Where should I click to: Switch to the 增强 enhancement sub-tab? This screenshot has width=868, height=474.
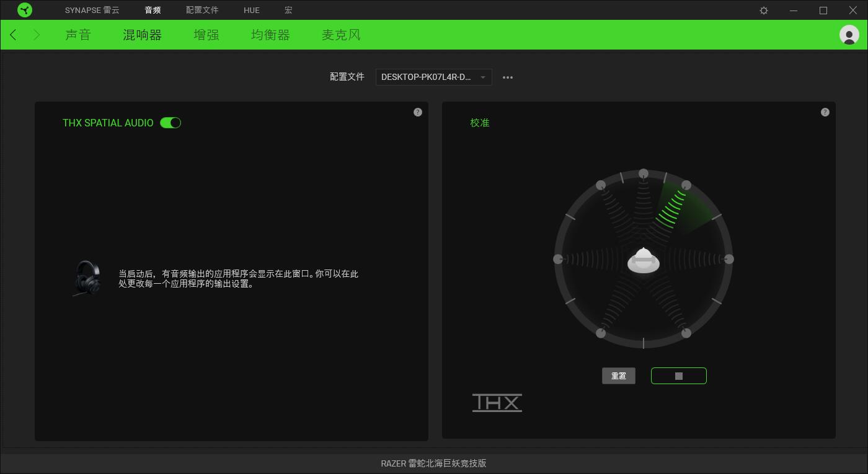[206, 35]
